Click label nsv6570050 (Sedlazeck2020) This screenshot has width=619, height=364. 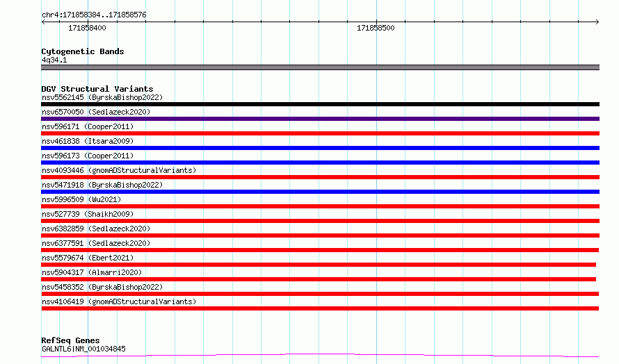(96, 112)
